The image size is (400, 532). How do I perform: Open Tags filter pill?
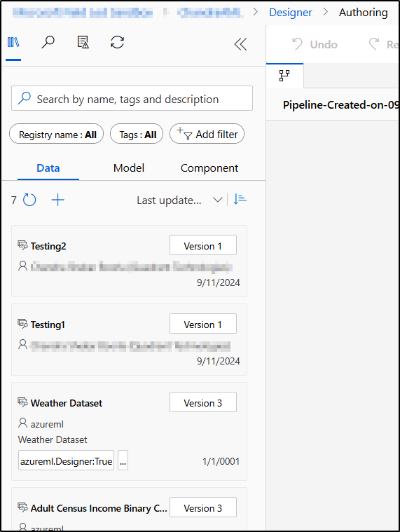(x=137, y=134)
